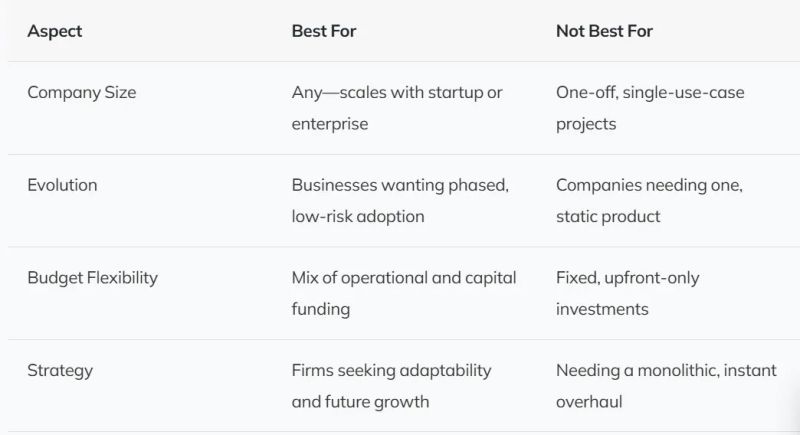Select the Budget Flexibility row label
This screenshot has width=800, height=435.
92,278
